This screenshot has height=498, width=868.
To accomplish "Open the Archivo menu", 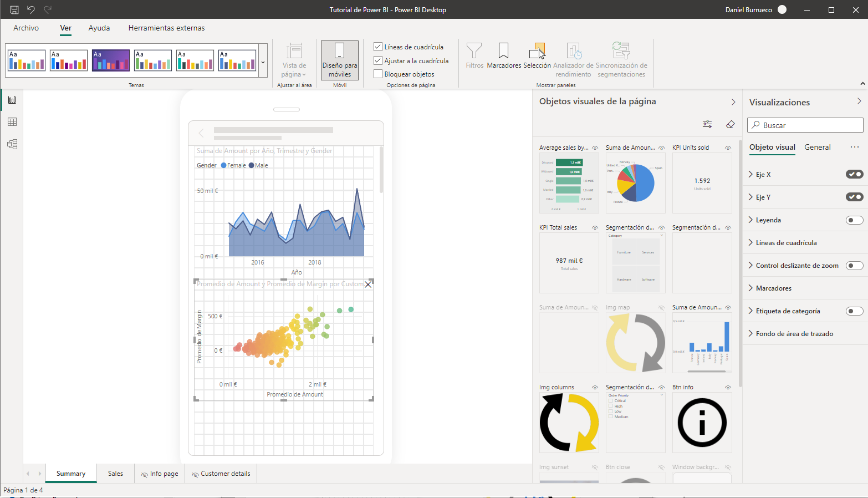I will pos(26,28).
